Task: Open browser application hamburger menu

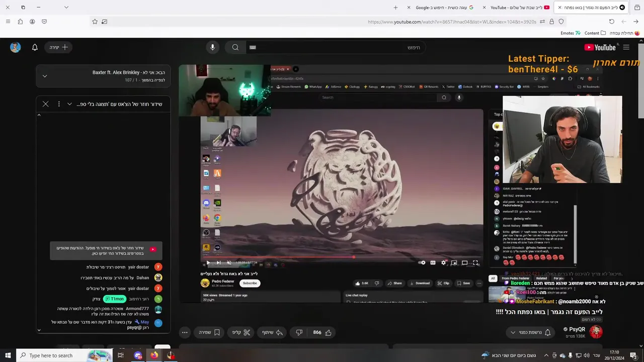Action: (8, 22)
